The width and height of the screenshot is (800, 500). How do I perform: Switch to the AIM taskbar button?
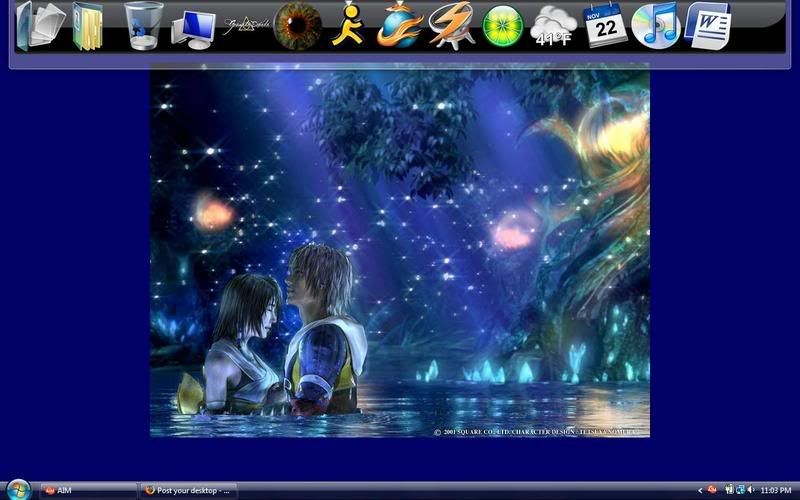[x=88, y=491]
